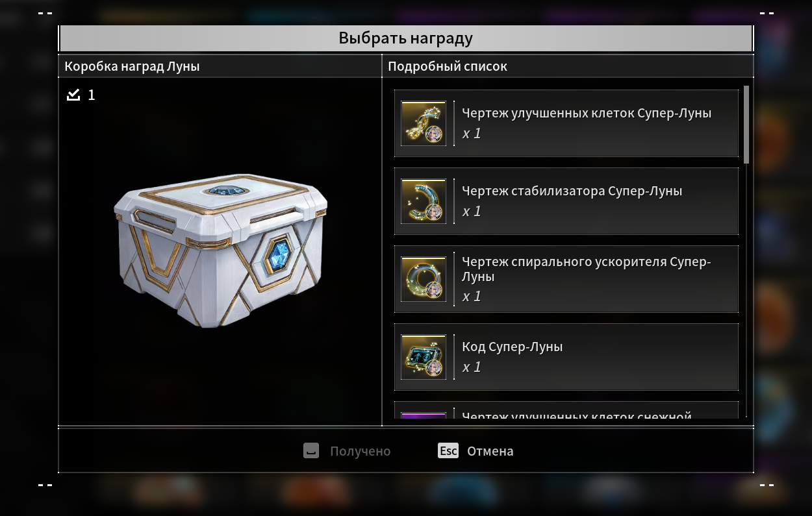Click the Получено button label
The height and width of the screenshot is (516, 812).
tap(360, 451)
